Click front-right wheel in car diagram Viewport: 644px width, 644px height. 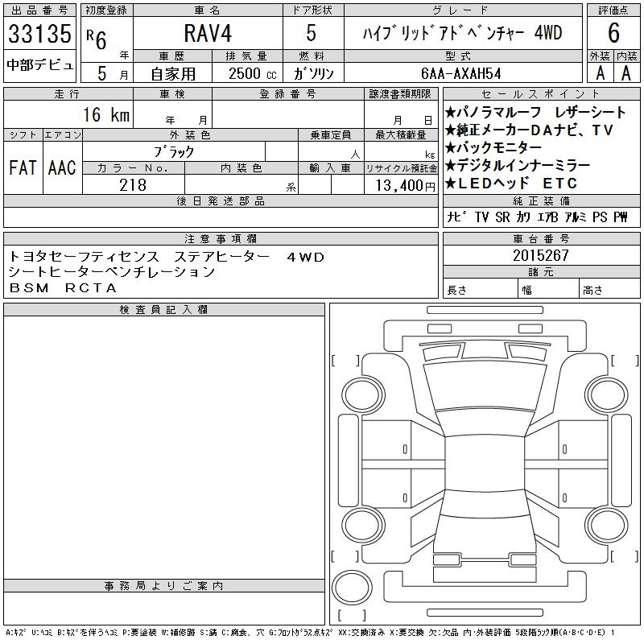[x=606, y=394]
